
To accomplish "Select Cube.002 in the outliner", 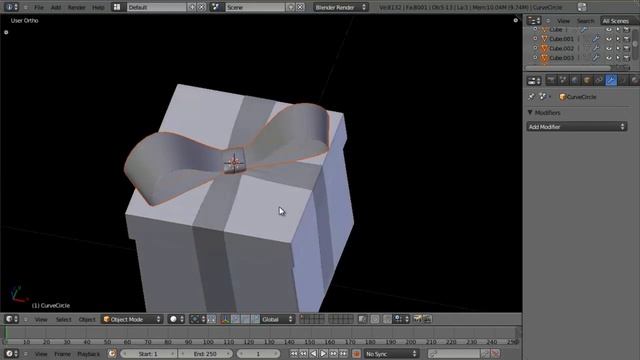I will (561, 48).
